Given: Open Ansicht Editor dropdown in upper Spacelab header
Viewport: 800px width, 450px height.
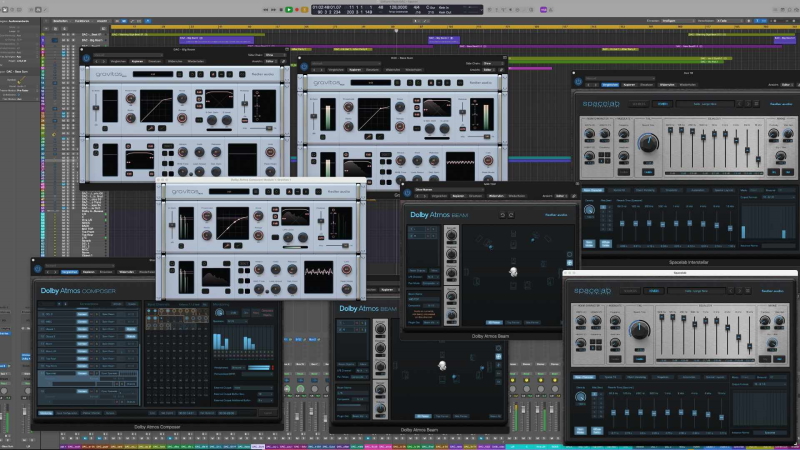Looking at the screenshot, I should click(786, 85).
